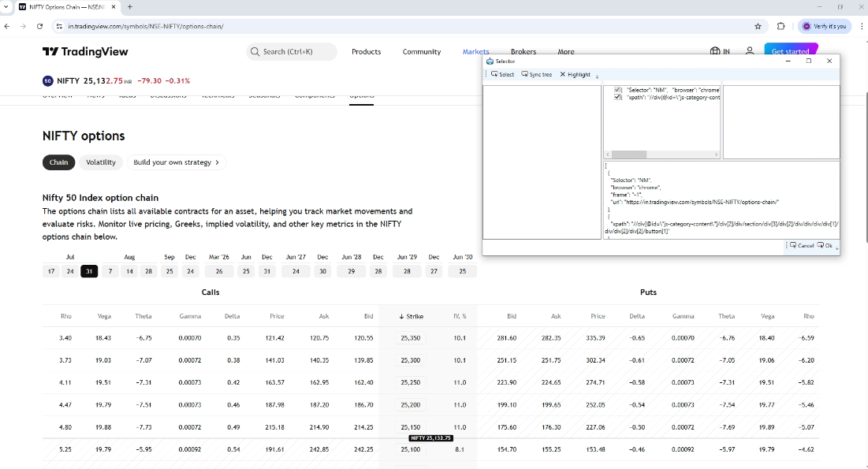Screen dimensions: 868x469
Task: Open overflow arrow beside the Ok button
Action: [837, 247]
